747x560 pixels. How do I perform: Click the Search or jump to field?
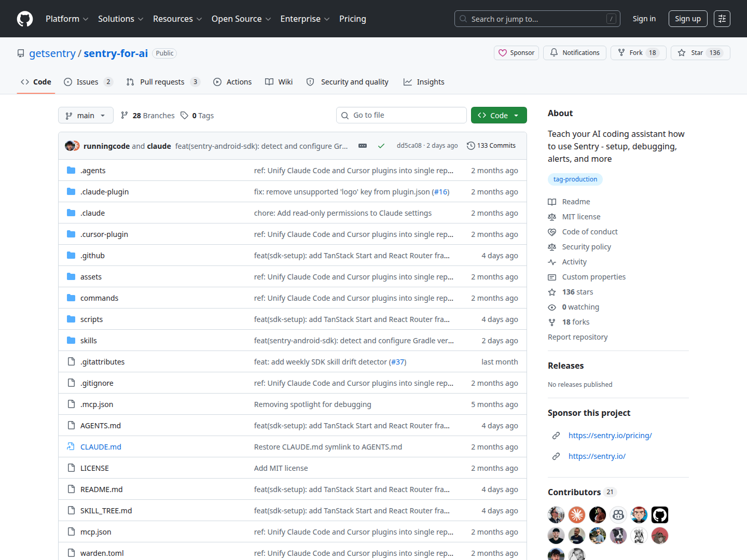537,19
